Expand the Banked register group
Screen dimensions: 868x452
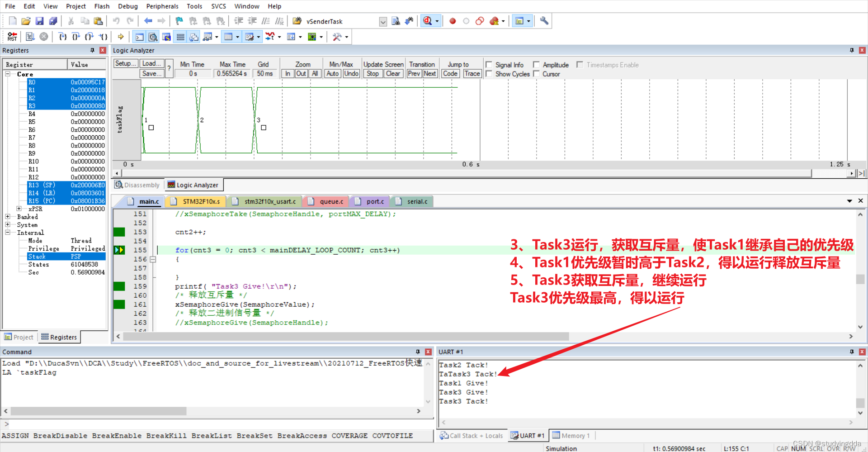(x=8, y=217)
